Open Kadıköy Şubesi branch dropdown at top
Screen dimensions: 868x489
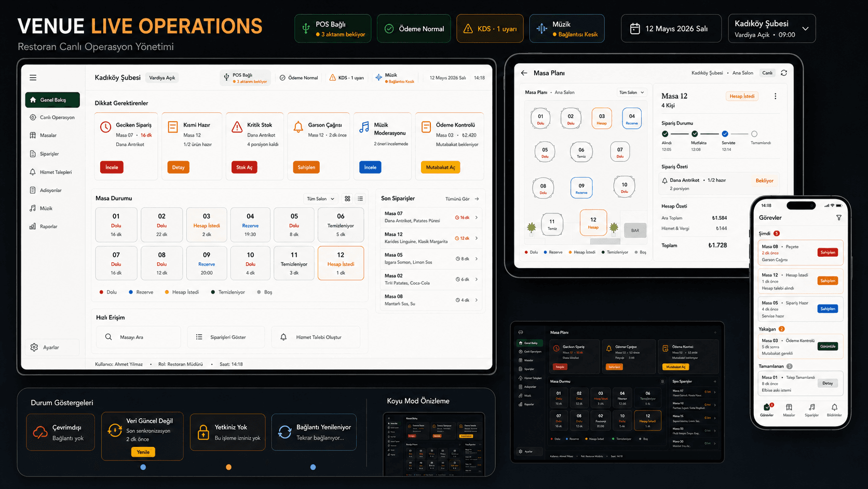coord(771,29)
